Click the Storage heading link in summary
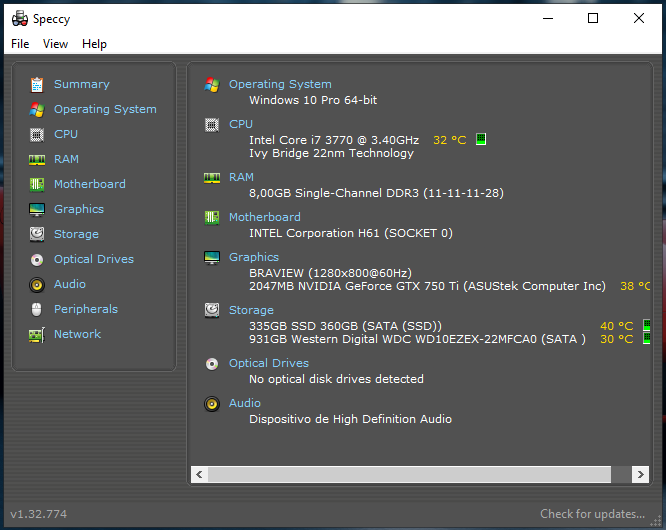The width and height of the screenshot is (666, 530). [251, 310]
